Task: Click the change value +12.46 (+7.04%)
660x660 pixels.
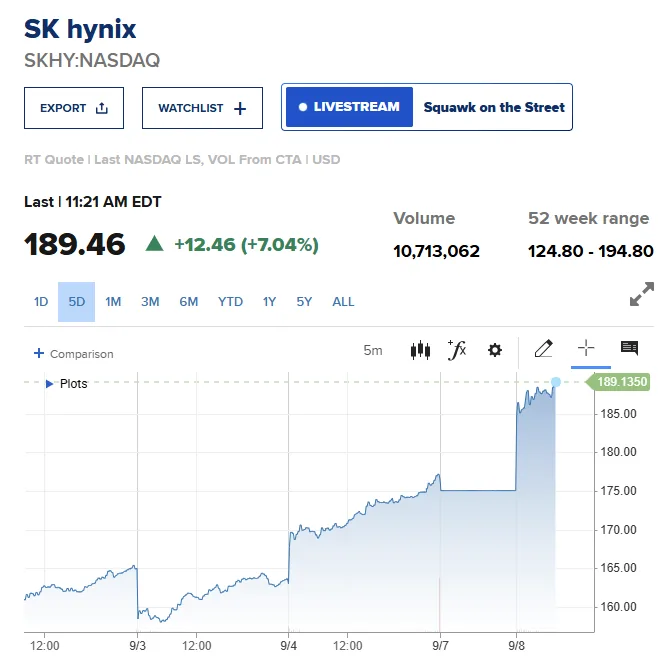Action: coord(246,245)
